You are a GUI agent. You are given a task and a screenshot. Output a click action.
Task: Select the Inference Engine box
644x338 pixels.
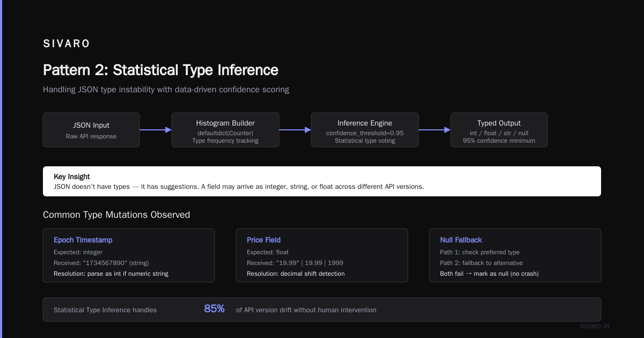pos(365,130)
